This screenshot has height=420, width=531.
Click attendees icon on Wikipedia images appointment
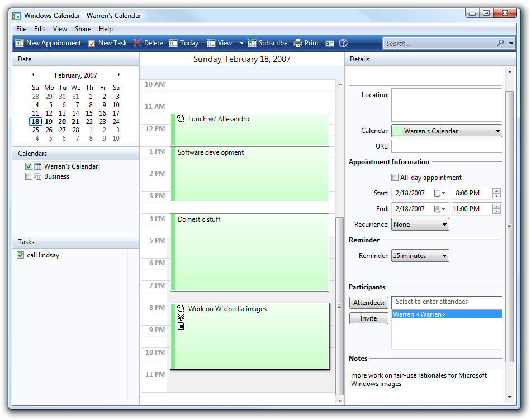pyautogui.click(x=181, y=317)
